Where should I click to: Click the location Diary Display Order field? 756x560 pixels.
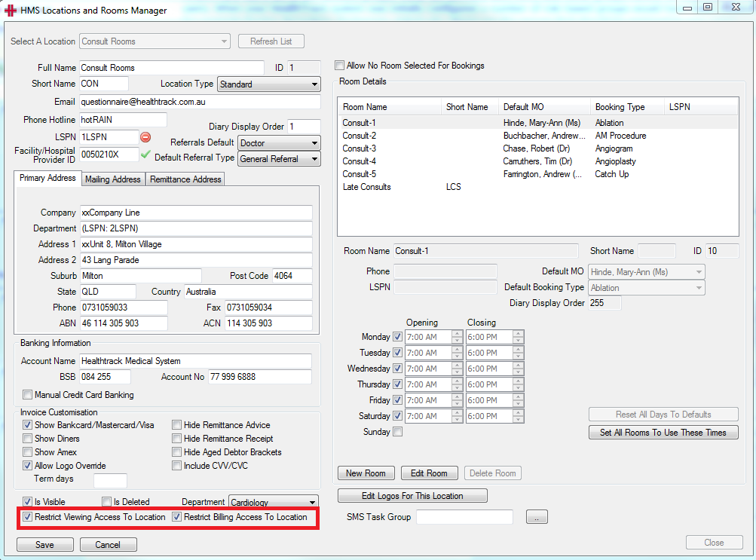pos(304,127)
